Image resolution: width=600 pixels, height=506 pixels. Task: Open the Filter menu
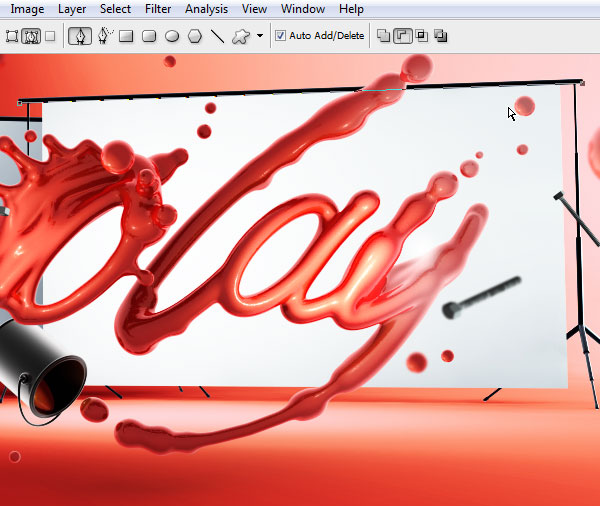coord(158,9)
